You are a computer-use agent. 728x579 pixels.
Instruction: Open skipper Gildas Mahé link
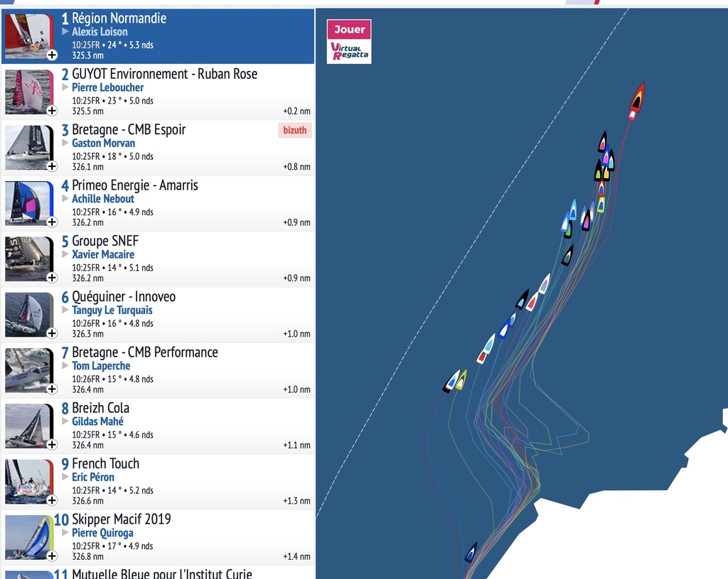pyautogui.click(x=97, y=421)
